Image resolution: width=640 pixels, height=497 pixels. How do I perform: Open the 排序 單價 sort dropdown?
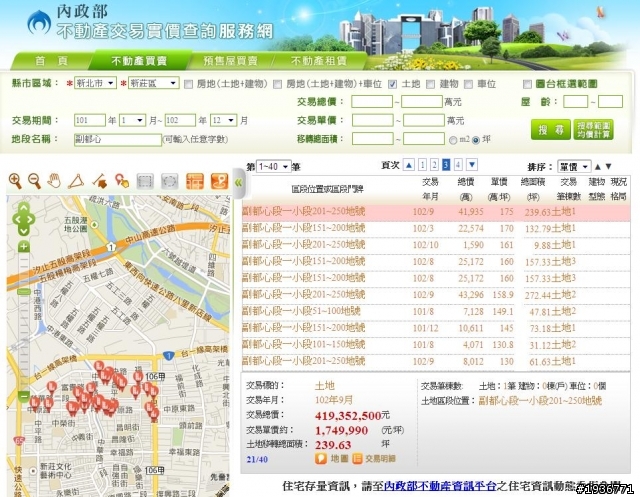(574, 166)
